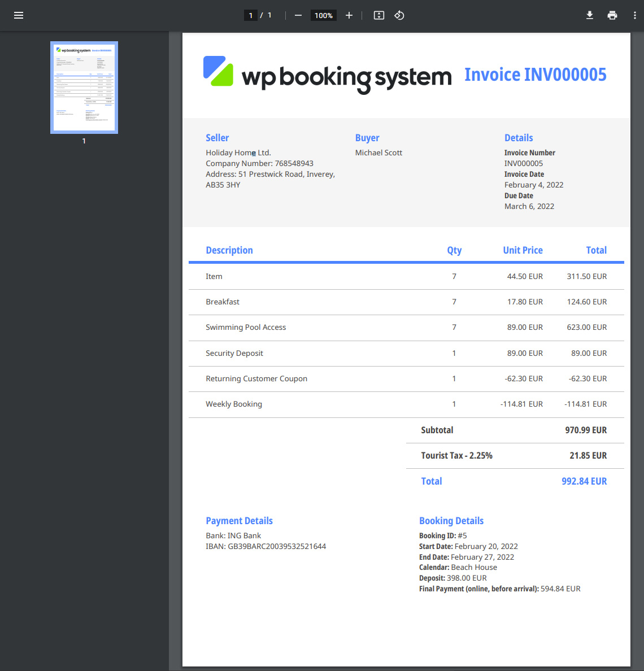This screenshot has width=644, height=671.
Task: Open the more options menu
Action: click(635, 15)
